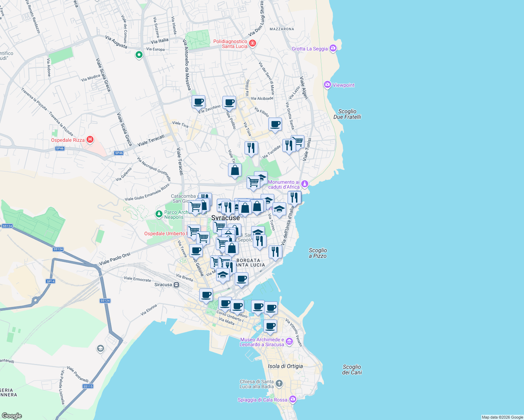Click the Polidiagnostico Santa Lucia hospital marker
The width and height of the screenshot is (524, 420).
point(252,43)
